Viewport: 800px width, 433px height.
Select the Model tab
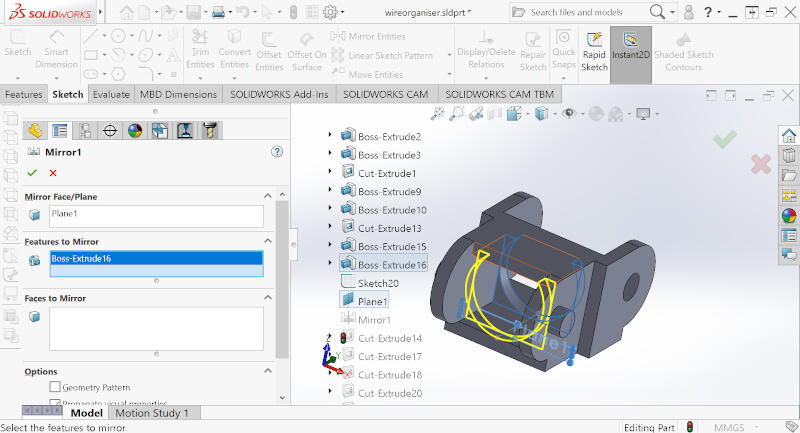(x=86, y=413)
